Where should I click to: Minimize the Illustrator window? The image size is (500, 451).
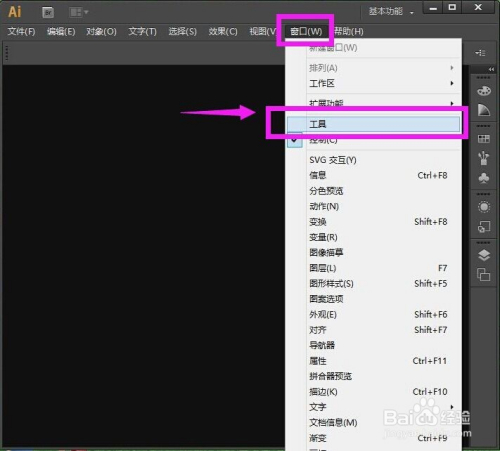pos(433,7)
